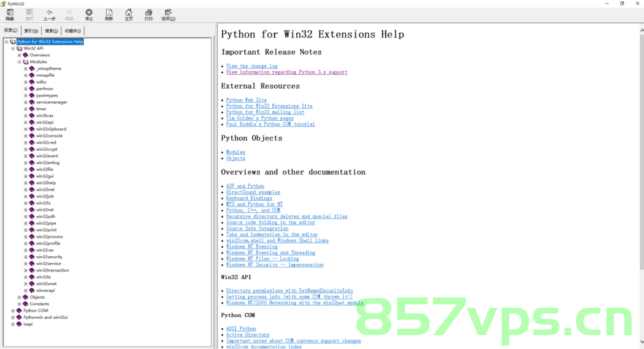
Task: Select the win32transaction tree row
Action: coord(52,270)
